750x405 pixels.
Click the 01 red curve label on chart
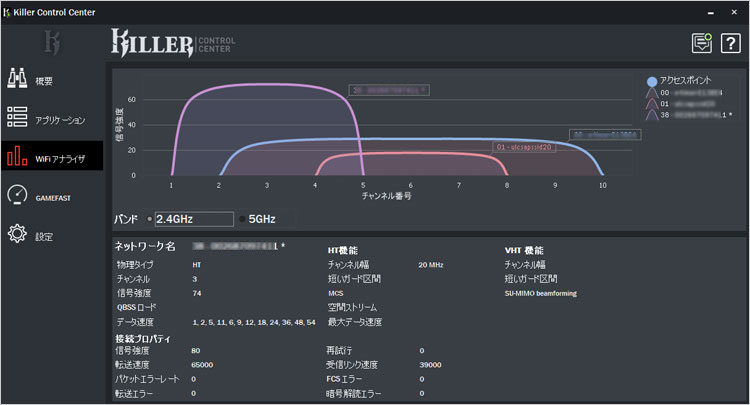click(x=524, y=147)
